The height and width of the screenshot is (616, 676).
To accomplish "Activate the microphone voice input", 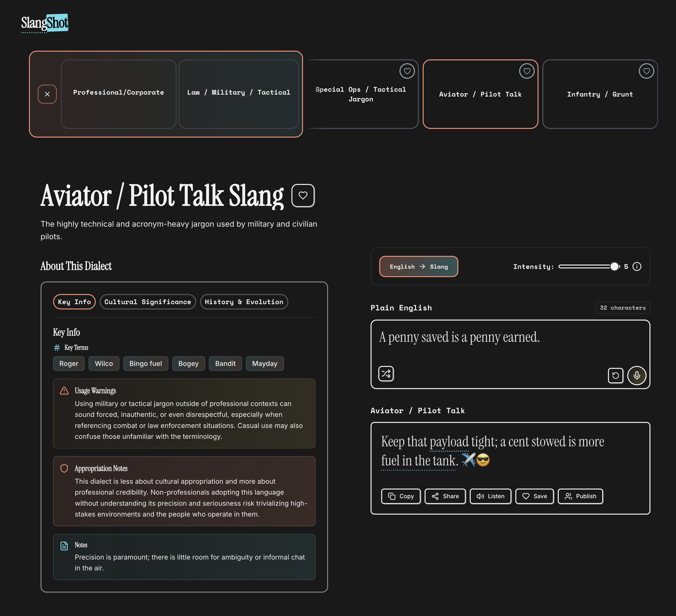I will [636, 375].
